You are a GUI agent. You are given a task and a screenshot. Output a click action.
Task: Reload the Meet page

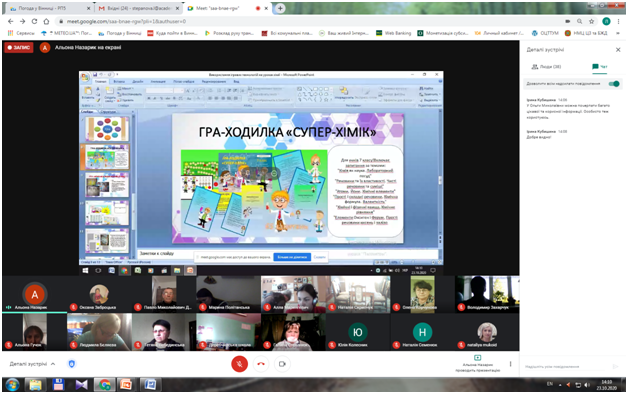(x=34, y=22)
